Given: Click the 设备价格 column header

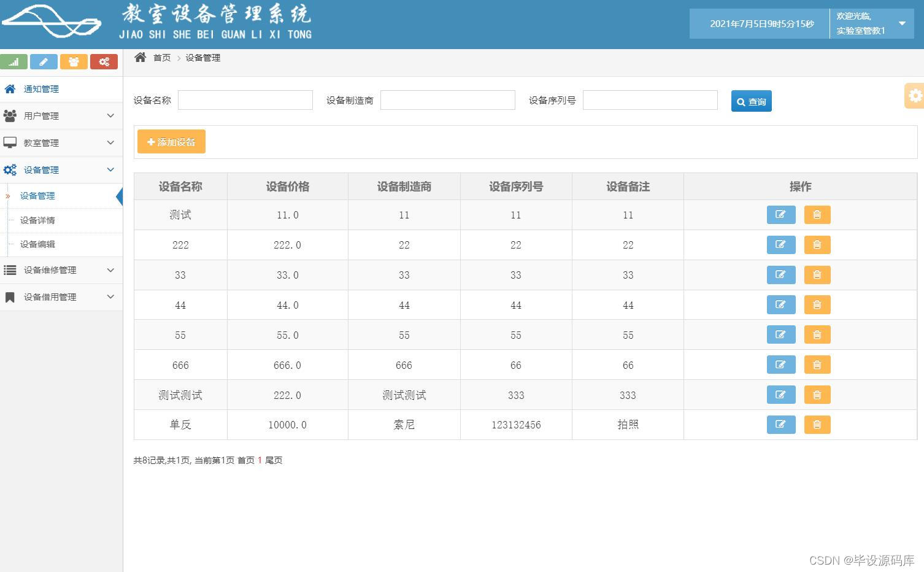Looking at the screenshot, I should [288, 187].
